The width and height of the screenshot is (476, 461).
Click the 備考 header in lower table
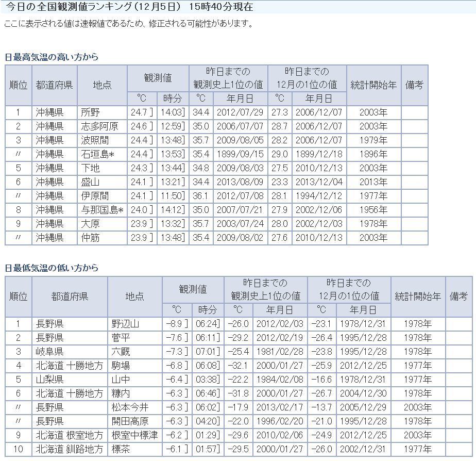click(458, 297)
